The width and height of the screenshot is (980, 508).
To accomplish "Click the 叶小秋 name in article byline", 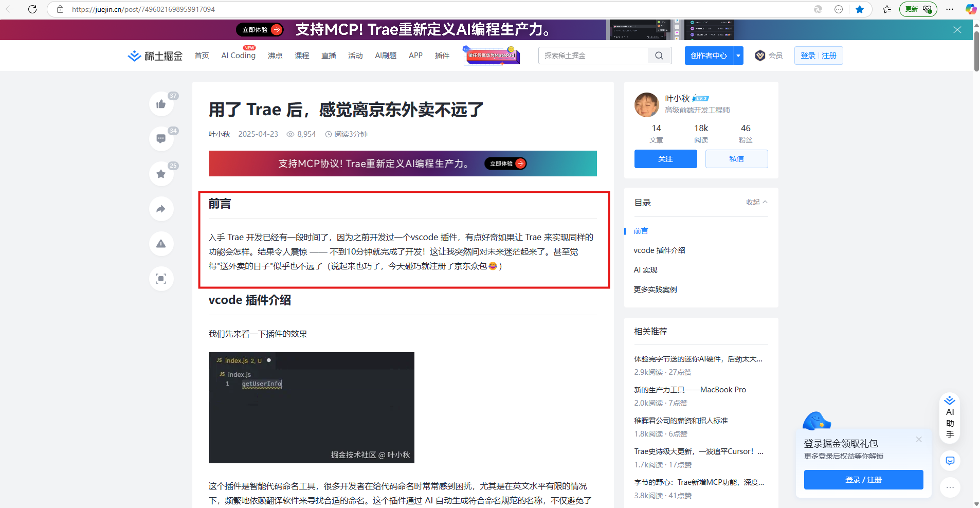I will pos(219,134).
